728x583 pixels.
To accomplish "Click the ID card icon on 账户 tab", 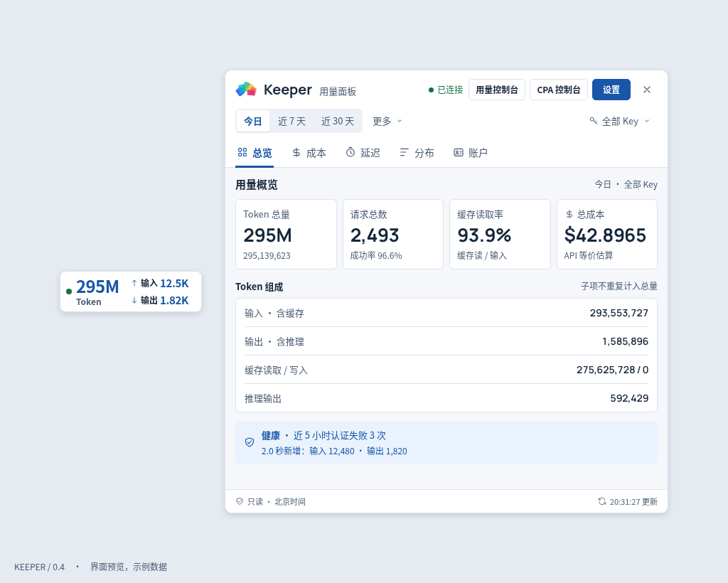I will (x=459, y=152).
